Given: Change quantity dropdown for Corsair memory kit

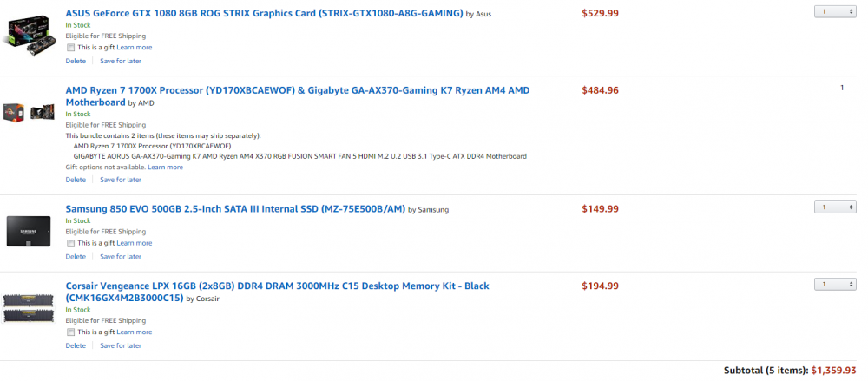Looking at the screenshot, I should [834, 284].
